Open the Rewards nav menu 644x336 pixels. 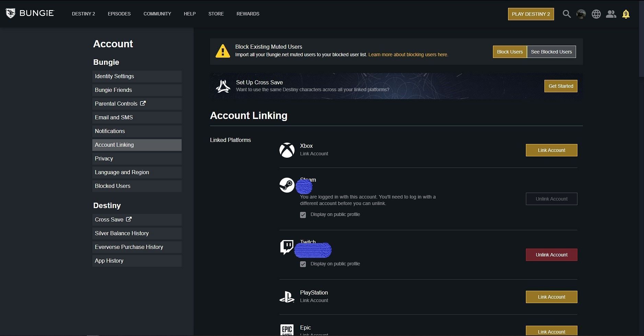point(248,14)
